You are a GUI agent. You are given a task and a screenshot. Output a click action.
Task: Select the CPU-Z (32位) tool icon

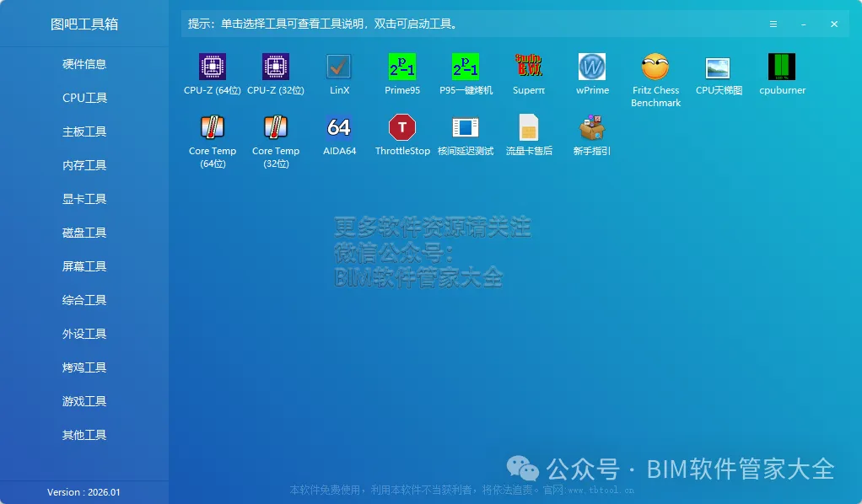pos(276,67)
